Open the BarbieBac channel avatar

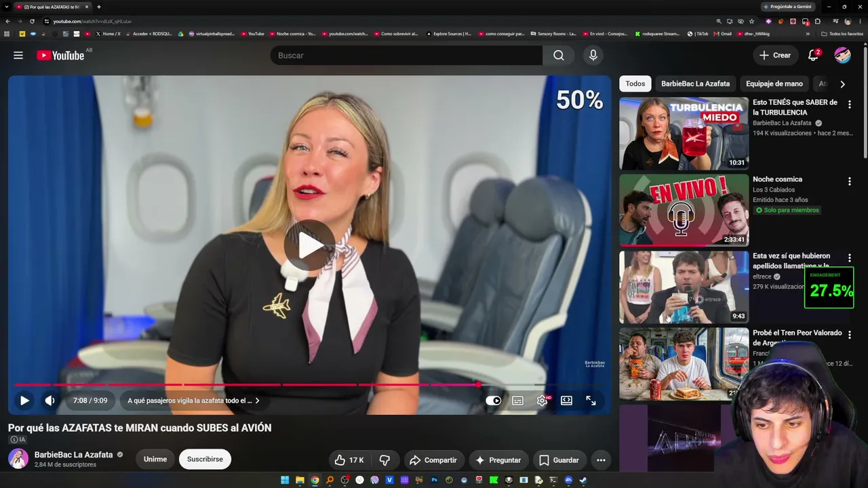(18, 459)
